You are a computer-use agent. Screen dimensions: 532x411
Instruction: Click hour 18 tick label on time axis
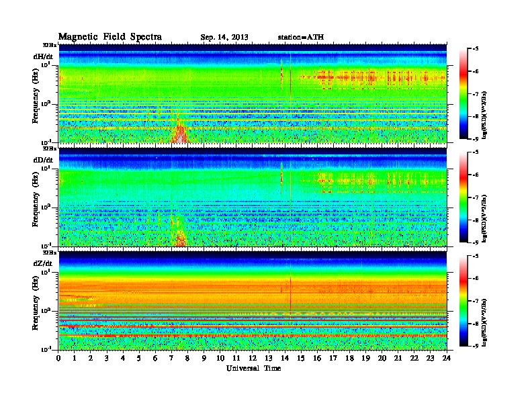[x=349, y=359]
